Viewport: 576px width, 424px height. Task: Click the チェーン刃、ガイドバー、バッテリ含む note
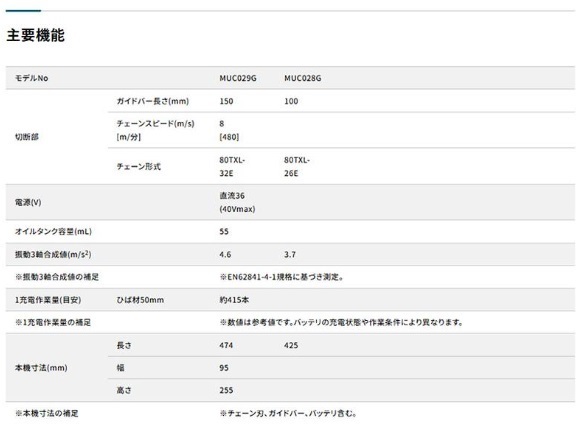(x=288, y=413)
